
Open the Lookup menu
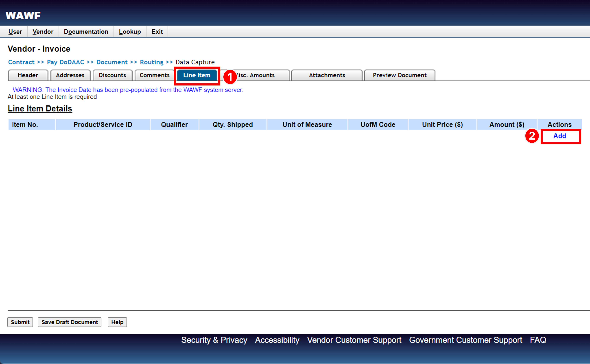[x=130, y=32]
